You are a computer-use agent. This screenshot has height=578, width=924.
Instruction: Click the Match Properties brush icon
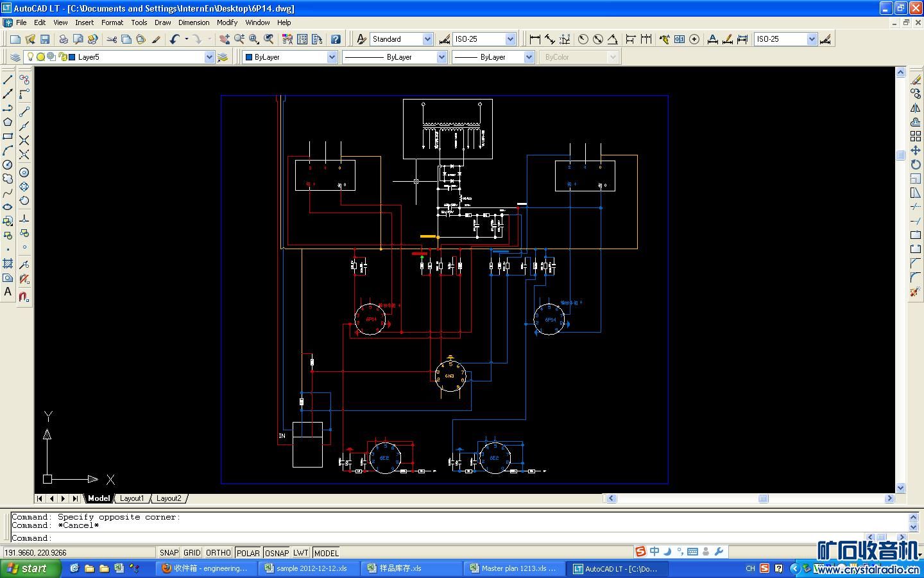coord(156,39)
